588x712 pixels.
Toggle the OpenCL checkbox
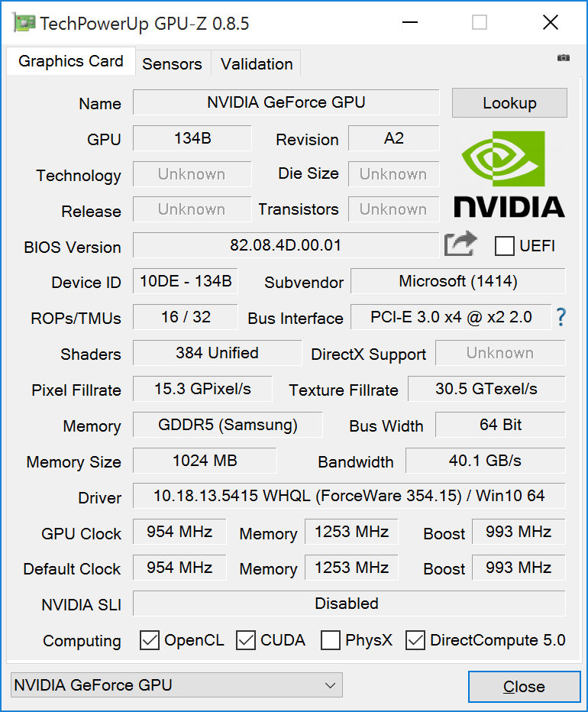150,640
